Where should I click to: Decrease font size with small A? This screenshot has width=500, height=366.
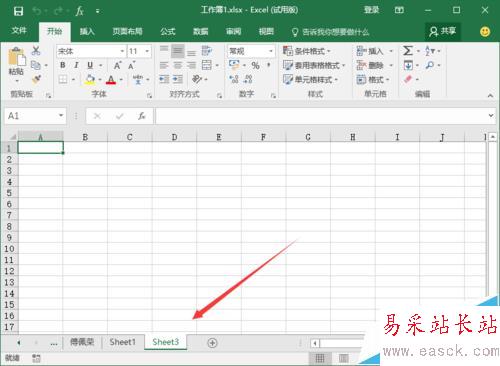pos(132,65)
